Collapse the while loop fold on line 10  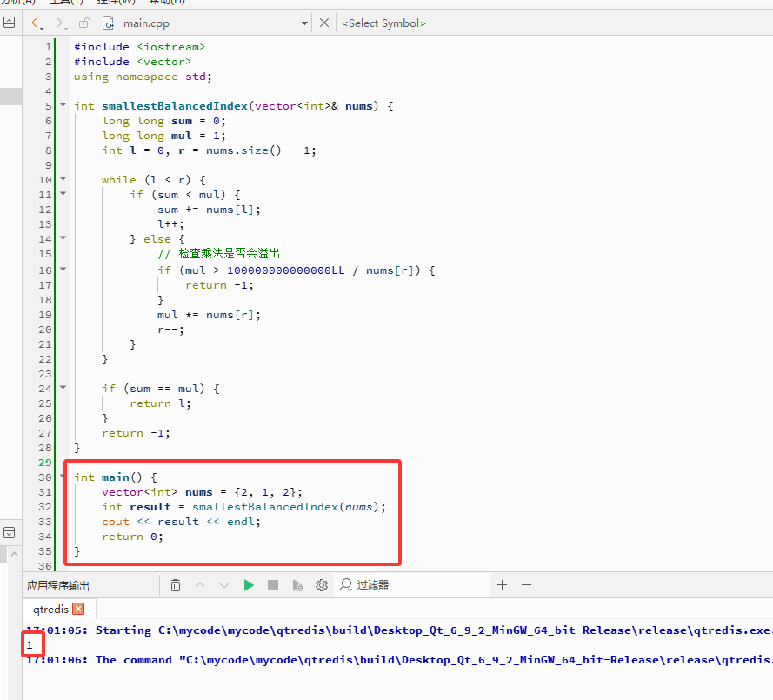(63, 178)
